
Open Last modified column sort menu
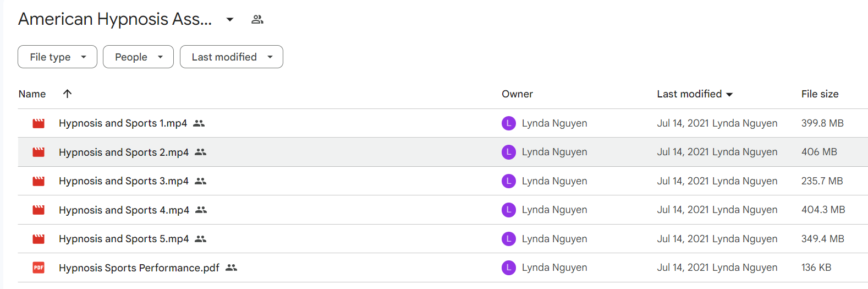click(695, 94)
